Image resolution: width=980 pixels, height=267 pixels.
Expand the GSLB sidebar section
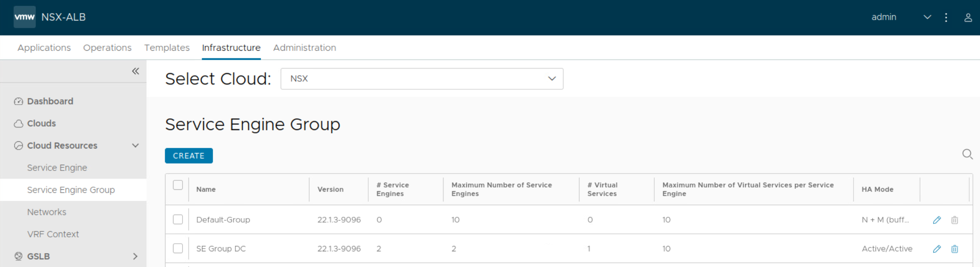point(135,256)
